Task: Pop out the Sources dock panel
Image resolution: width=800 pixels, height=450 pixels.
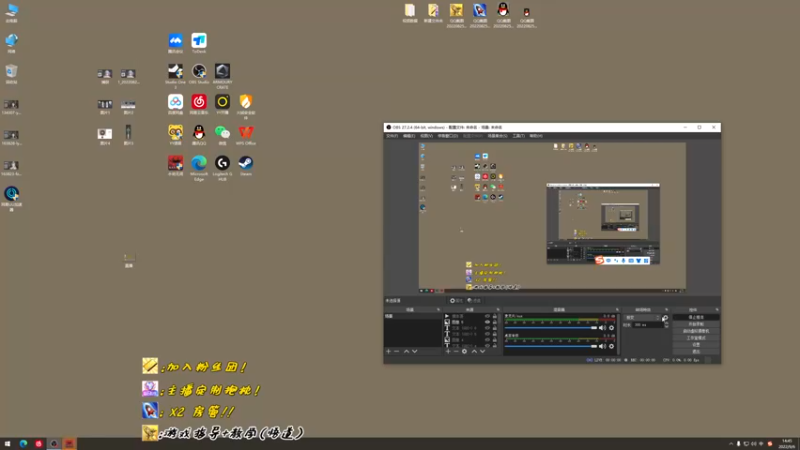Action: point(498,310)
